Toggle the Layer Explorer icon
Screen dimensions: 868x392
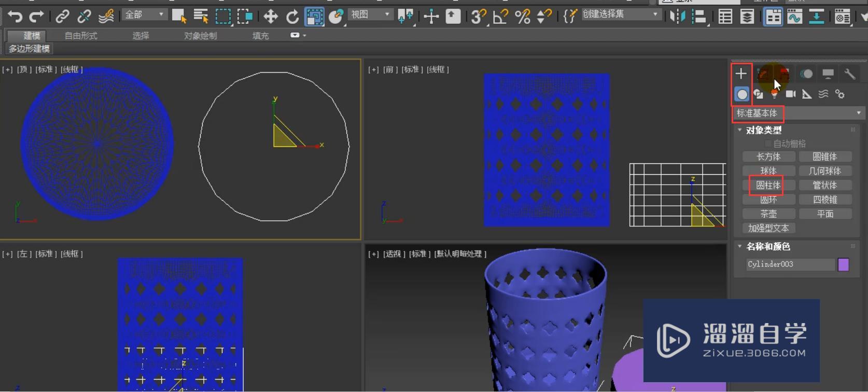[x=747, y=17]
